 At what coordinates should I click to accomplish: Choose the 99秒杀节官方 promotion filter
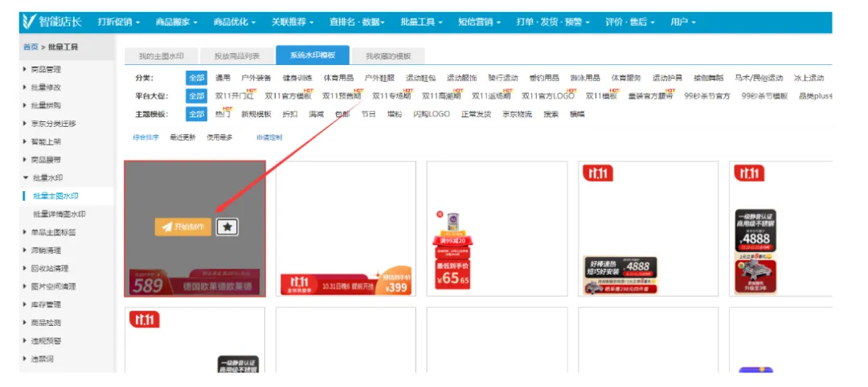point(707,96)
